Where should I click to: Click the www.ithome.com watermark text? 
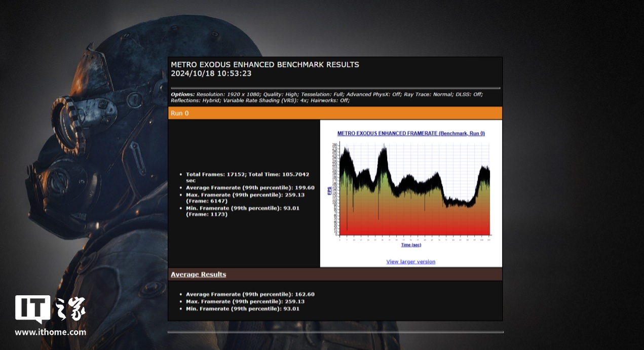[50, 333]
